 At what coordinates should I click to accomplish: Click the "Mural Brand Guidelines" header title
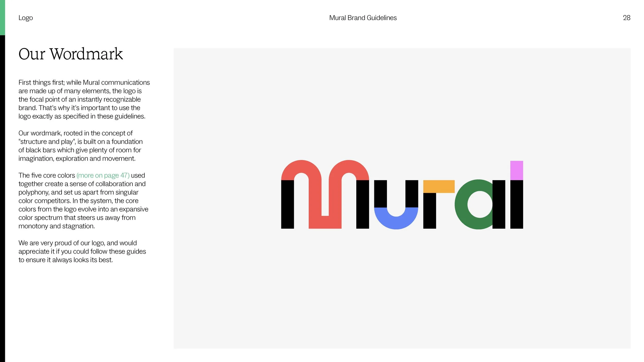click(363, 18)
